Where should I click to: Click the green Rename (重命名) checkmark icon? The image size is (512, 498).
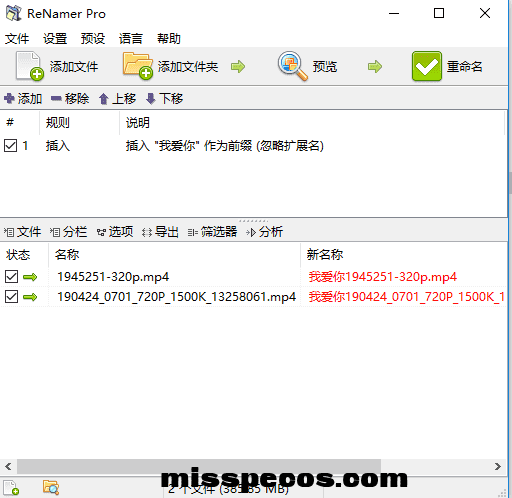coord(427,66)
